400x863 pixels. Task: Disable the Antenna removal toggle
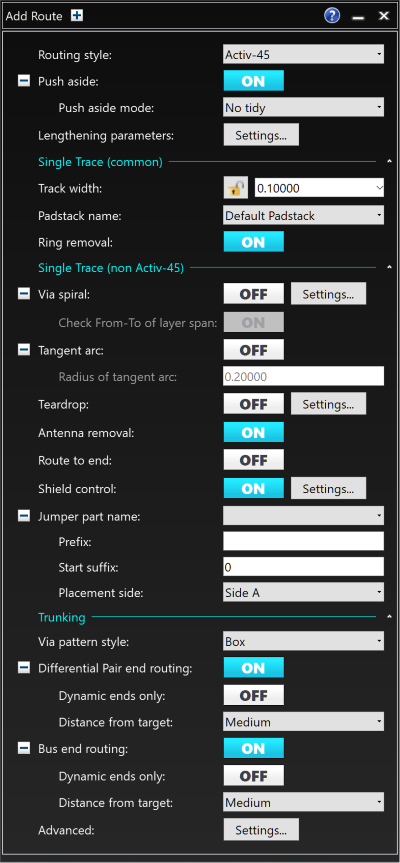click(254, 433)
